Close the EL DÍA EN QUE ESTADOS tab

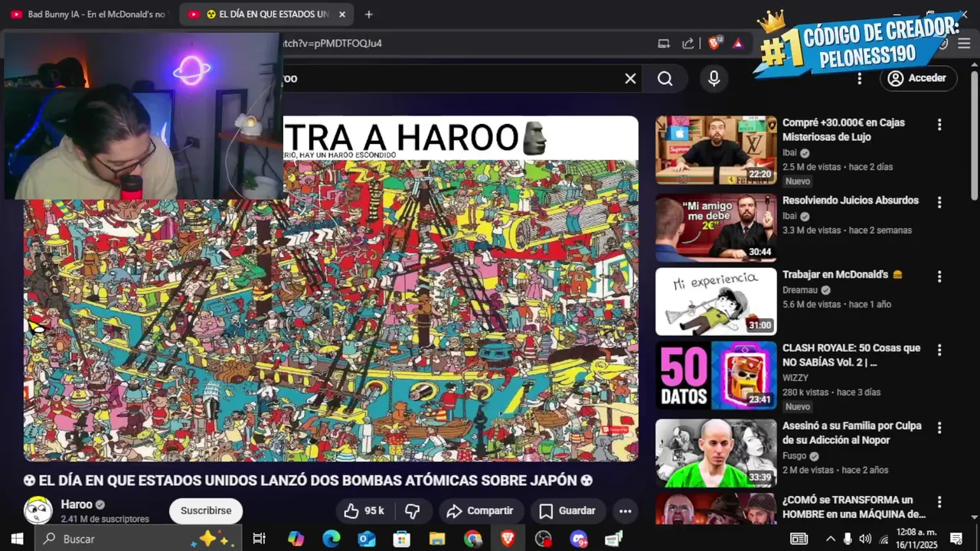pyautogui.click(x=342, y=15)
